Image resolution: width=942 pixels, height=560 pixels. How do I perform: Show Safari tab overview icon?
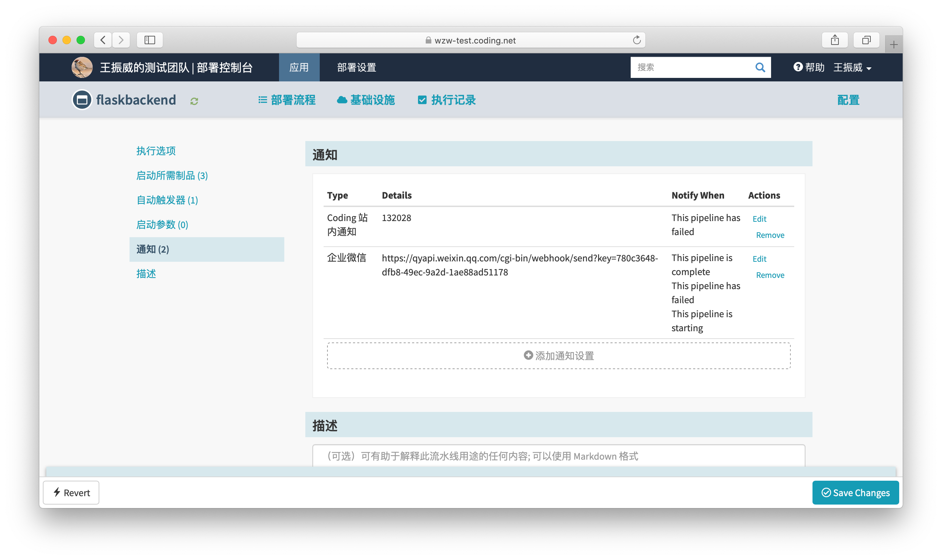pyautogui.click(x=866, y=40)
